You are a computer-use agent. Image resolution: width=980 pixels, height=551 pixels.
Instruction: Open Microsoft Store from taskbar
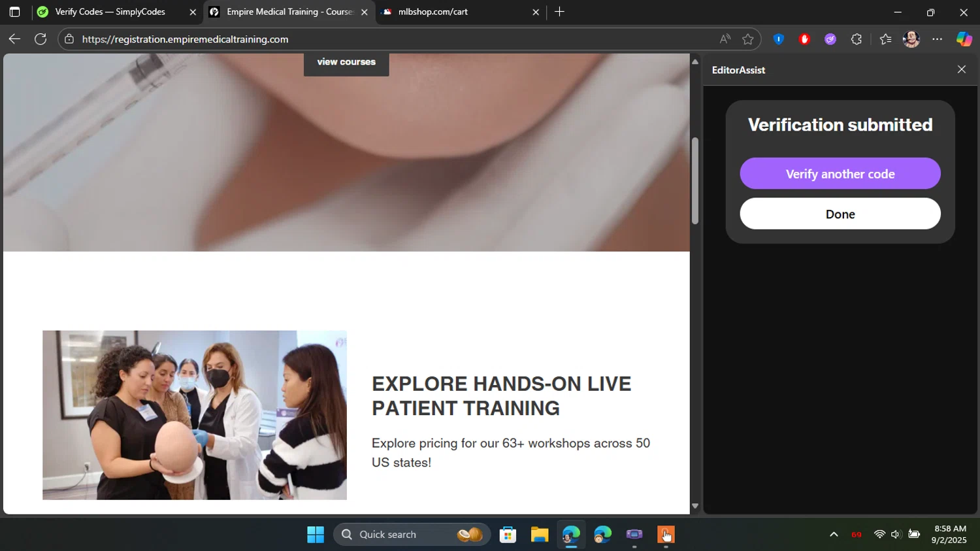pyautogui.click(x=508, y=535)
